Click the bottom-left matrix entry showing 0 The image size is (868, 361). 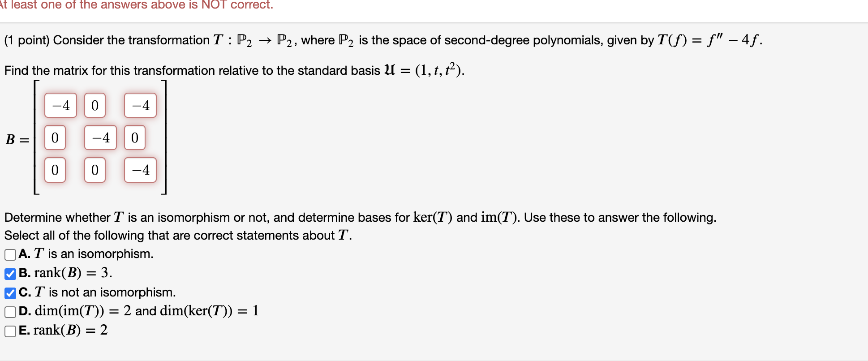55,170
